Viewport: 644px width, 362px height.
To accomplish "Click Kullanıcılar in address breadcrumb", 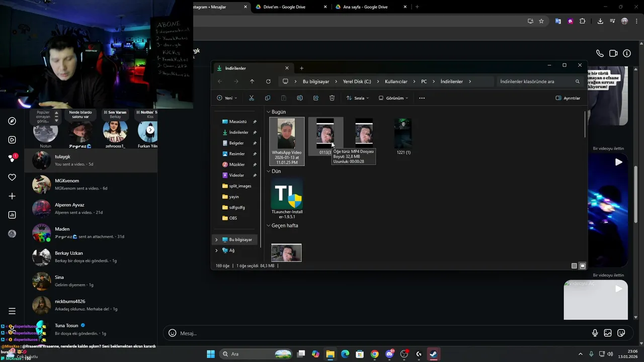I will pyautogui.click(x=396, y=81).
